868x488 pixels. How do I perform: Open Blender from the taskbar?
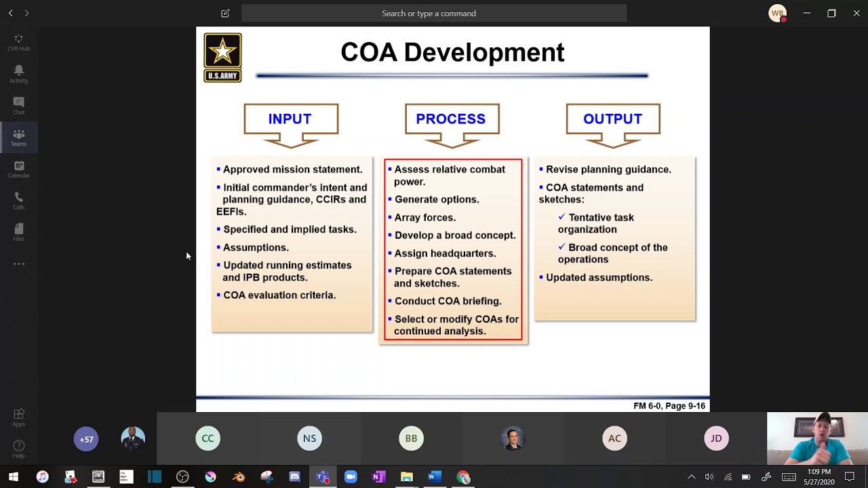pyautogui.click(x=239, y=476)
